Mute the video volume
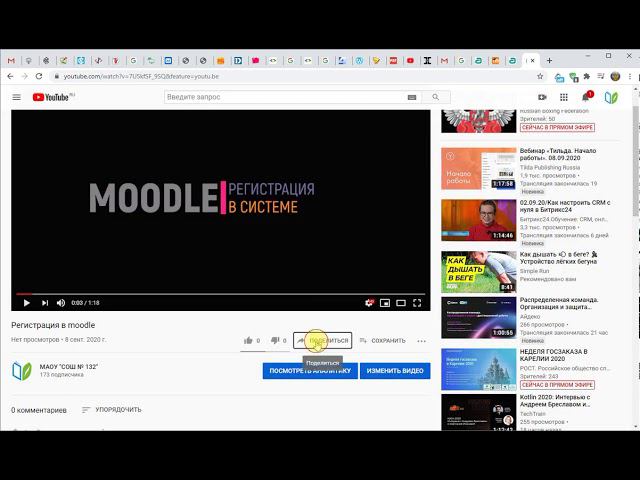This screenshot has height=480, width=640. [x=61, y=303]
